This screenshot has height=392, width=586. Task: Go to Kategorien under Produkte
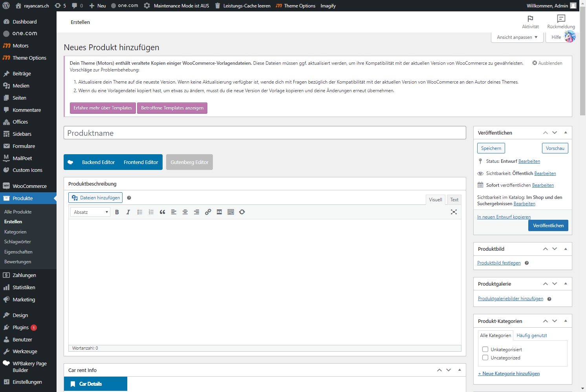pos(15,232)
